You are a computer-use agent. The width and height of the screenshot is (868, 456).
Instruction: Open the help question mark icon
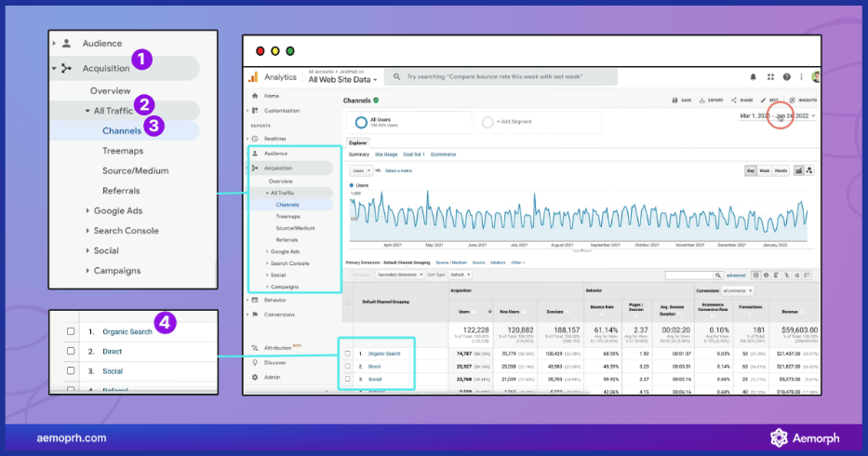click(x=786, y=77)
